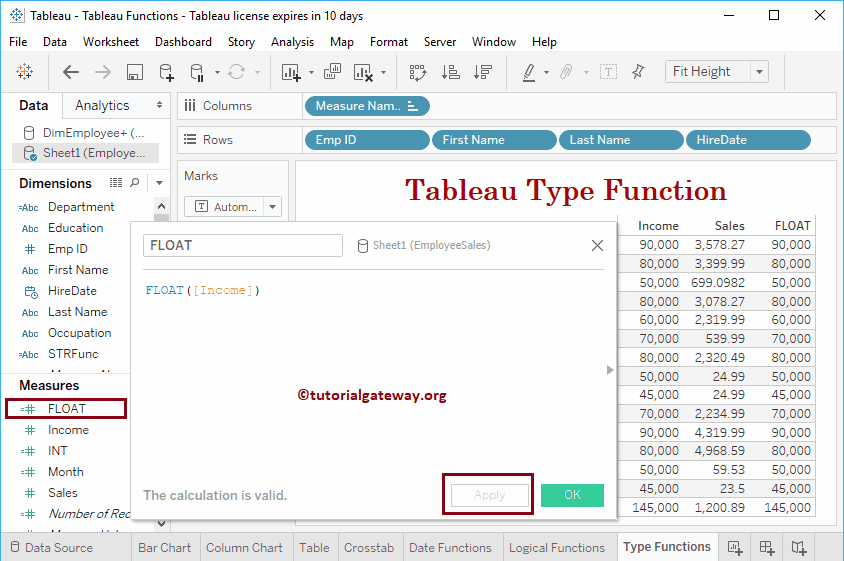Open the new worksheet dropdown arrow
This screenshot has height=561, width=844.
tap(311, 72)
